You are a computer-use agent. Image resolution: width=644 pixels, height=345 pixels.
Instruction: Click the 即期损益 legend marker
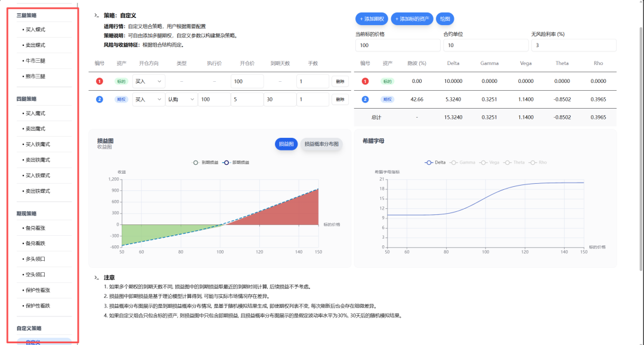[227, 162]
